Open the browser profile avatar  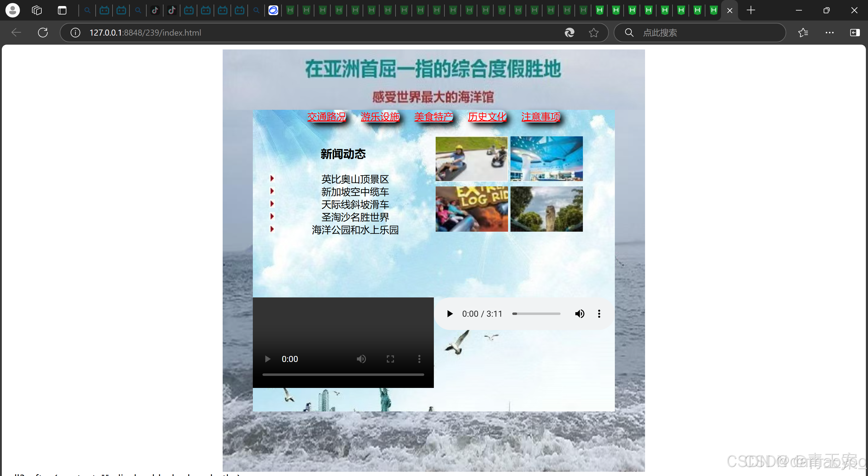click(12, 10)
